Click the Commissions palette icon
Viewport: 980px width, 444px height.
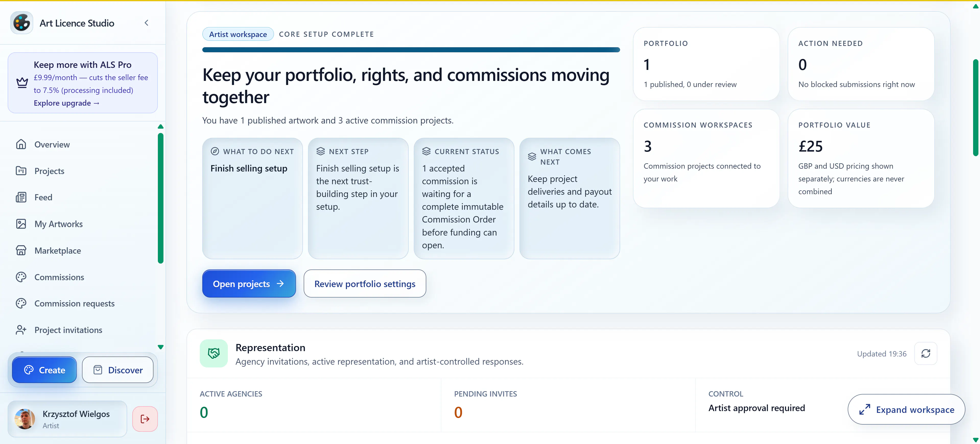click(x=21, y=277)
